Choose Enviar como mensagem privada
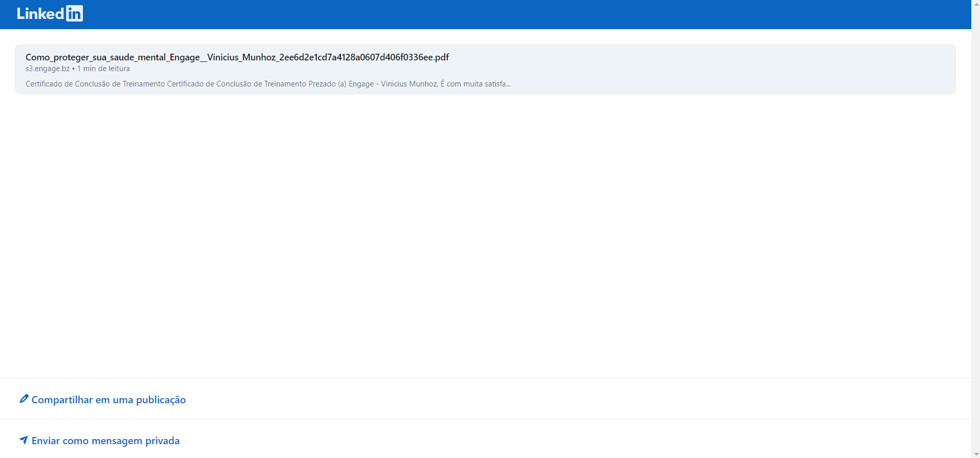This screenshot has height=458, width=980. click(x=105, y=441)
